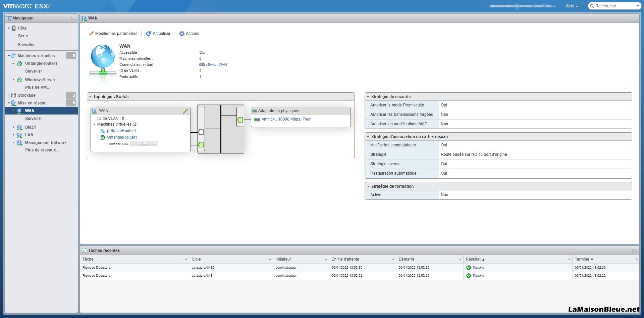This screenshot has height=318, width=644.
Task: Click Modifier les paramètres button
Action: pos(113,34)
